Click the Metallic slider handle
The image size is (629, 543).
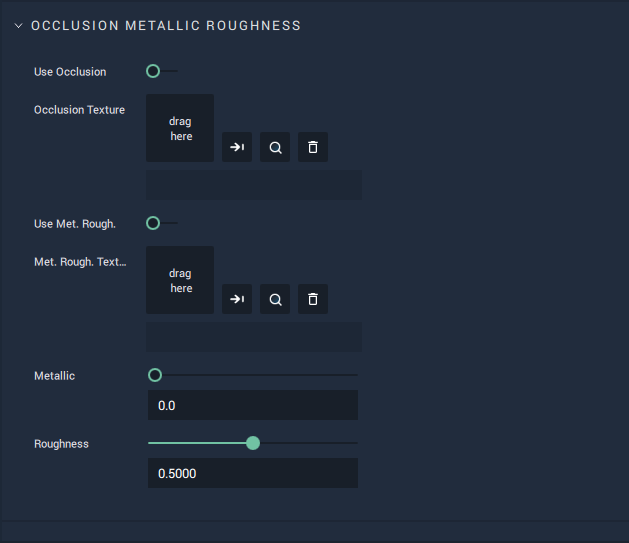[155, 375]
